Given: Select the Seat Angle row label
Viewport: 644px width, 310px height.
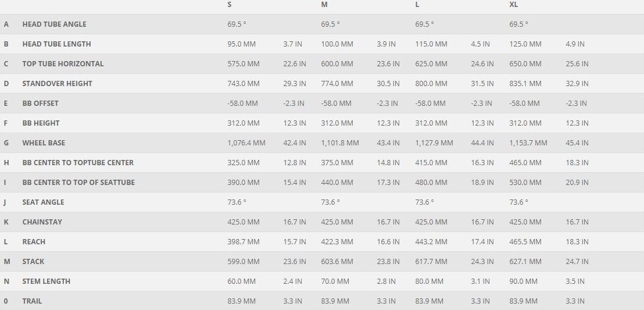Looking at the screenshot, I should pos(43,202).
